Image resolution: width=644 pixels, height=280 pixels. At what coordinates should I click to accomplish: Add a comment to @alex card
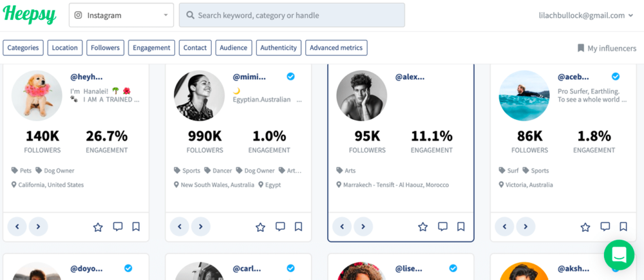(443, 227)
